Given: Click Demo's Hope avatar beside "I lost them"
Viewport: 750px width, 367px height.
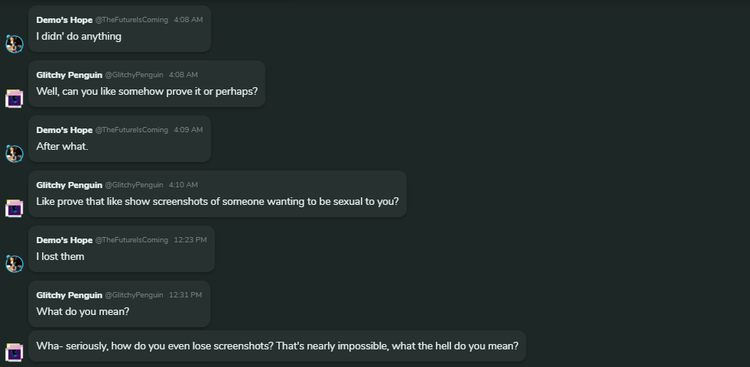Looking at the screenshot, I should [14, 264].
